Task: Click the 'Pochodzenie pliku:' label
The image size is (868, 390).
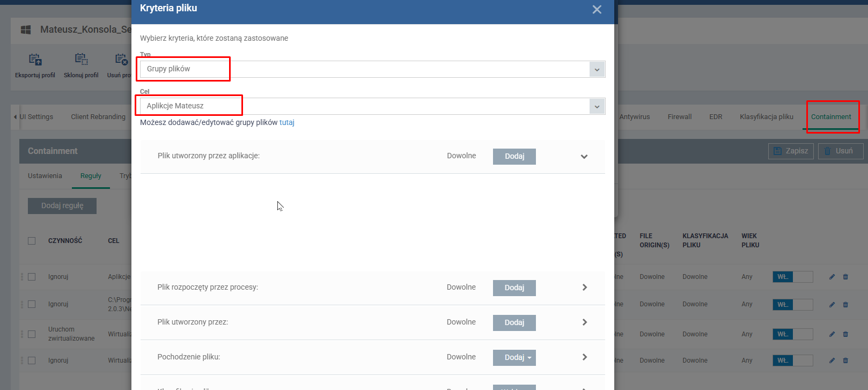Action: 189,357
